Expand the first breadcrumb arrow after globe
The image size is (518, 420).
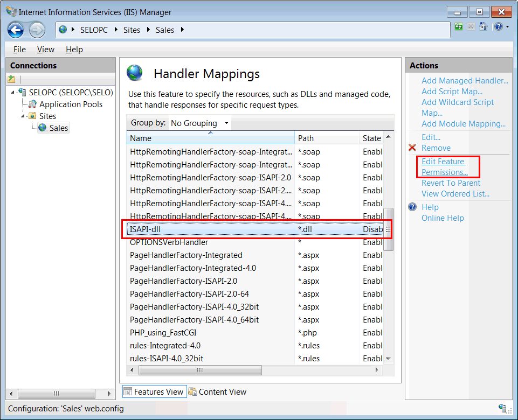73,30
